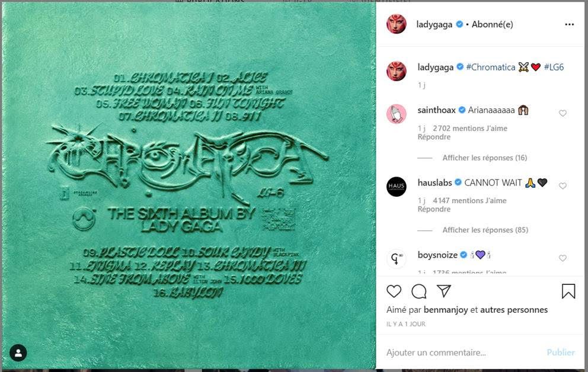Open the three-dot more options menu
Image resolution: width=588 pixels, height=372 pixels.
[569, 24]
